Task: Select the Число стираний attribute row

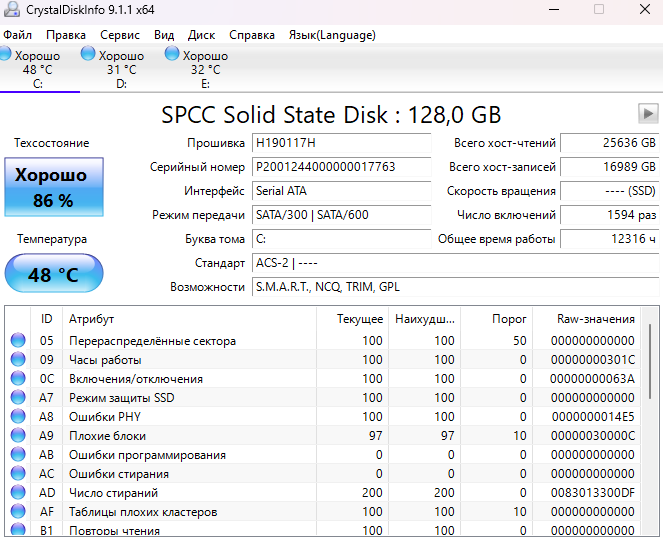Action: click(325, 493)
